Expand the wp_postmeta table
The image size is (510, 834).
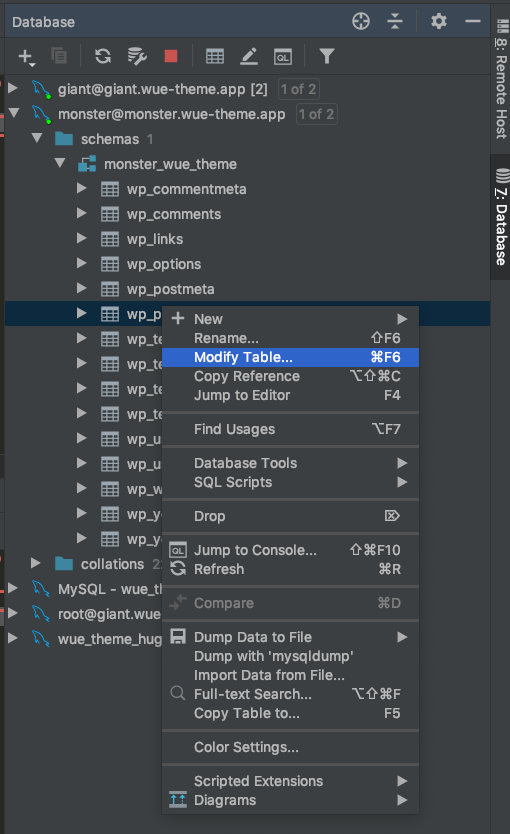(81, 288)
